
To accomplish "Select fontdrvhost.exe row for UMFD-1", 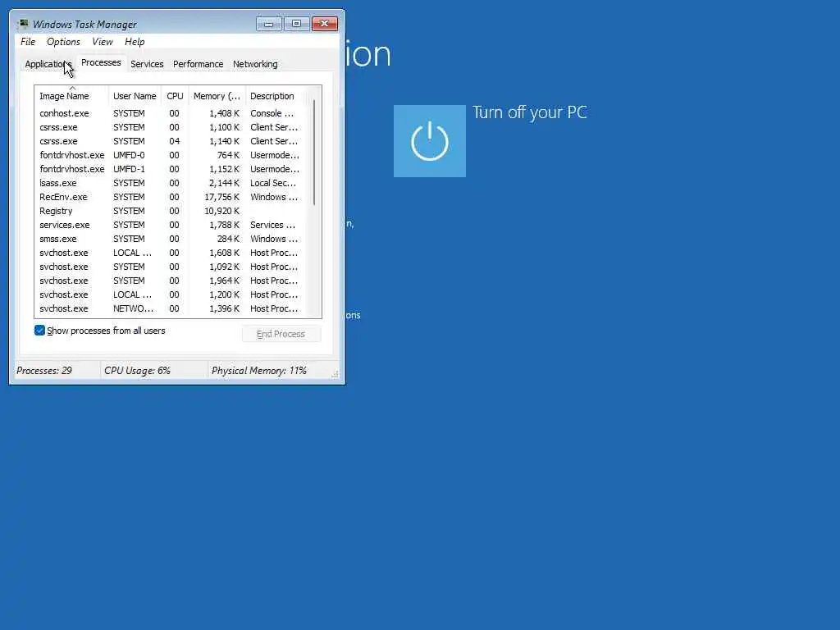I will pyautogui.click(x=171, y=169).
